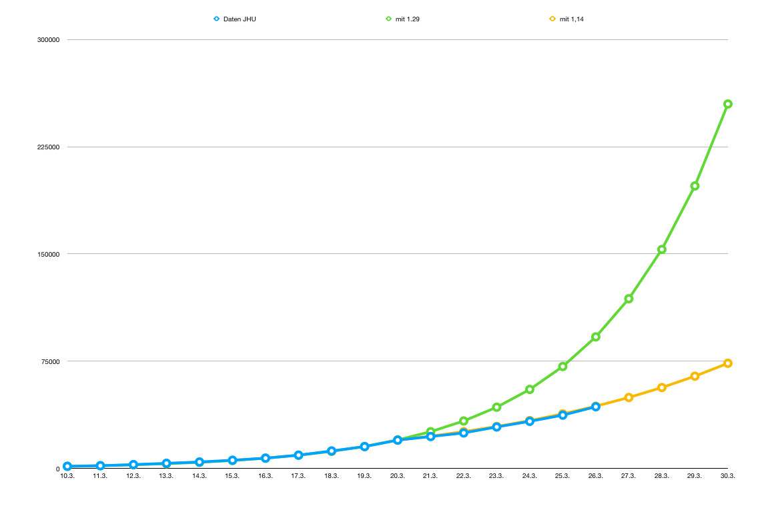Click the green data point at 30.3.
758x532 pixels.
click(728, 104)
